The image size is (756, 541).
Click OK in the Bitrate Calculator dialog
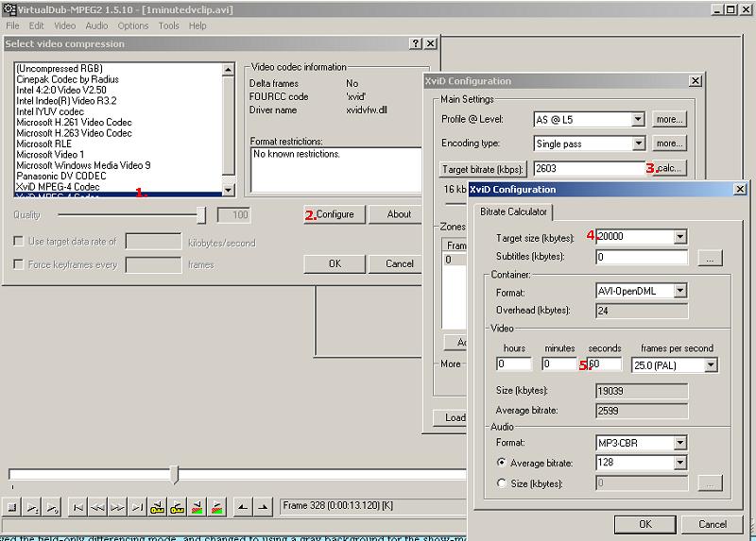coord(644,524)
